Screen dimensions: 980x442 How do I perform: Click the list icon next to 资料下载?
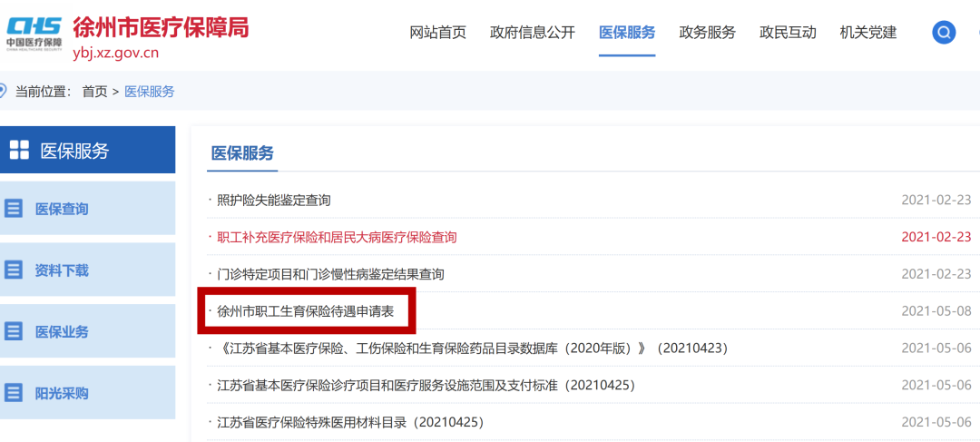(14, 270)
